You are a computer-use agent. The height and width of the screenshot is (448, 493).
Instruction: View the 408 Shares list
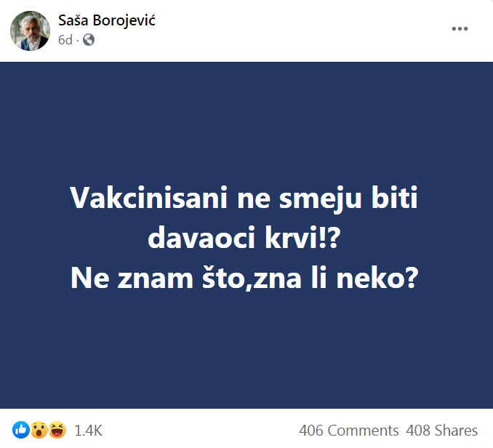442,431
